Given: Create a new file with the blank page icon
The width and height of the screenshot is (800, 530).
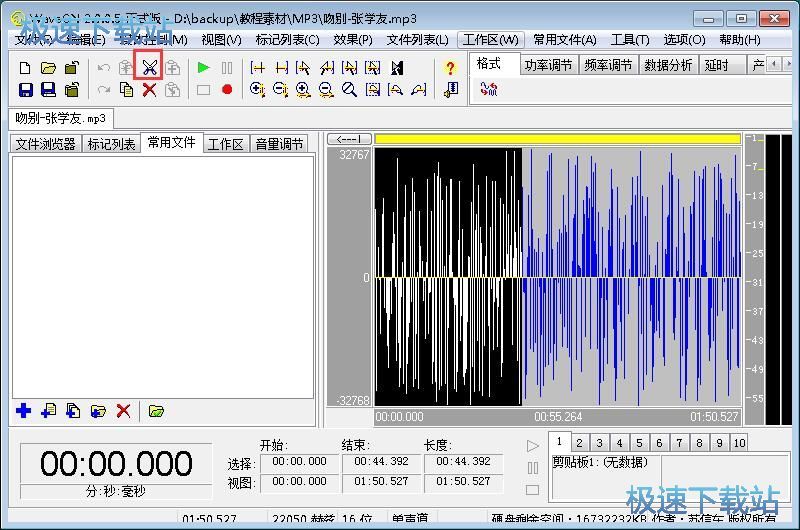Looking at the screenshot, I should point(26,68).
